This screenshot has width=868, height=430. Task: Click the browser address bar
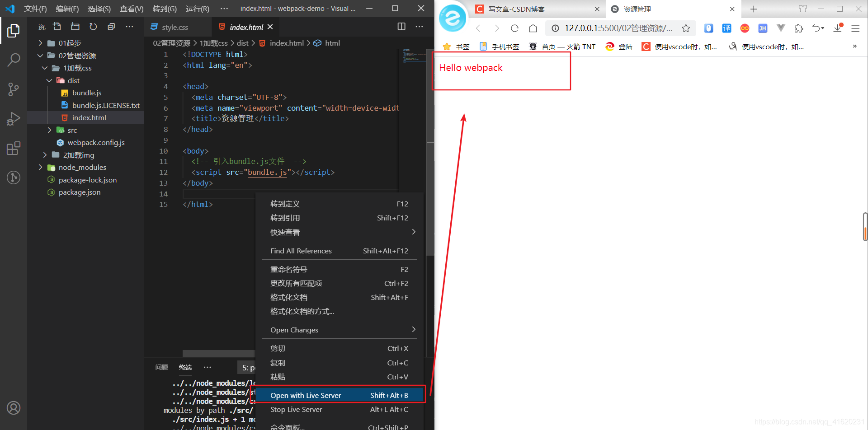[618, 28]
